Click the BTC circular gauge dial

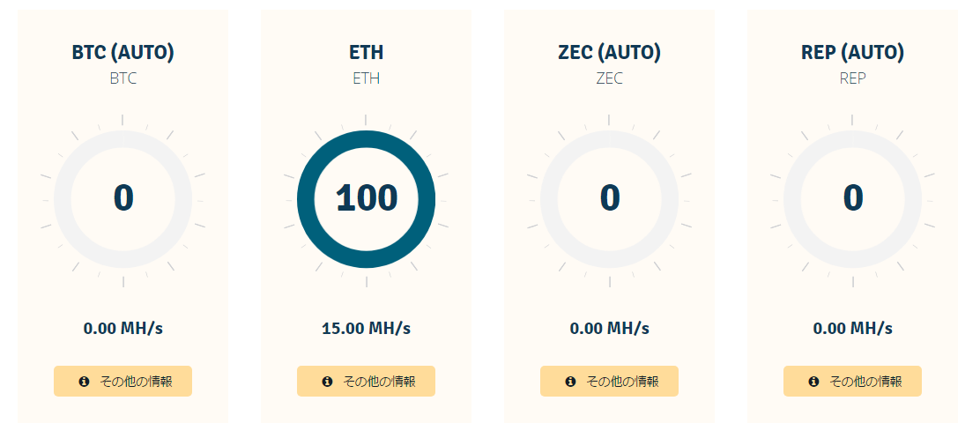tap(123, 198)
